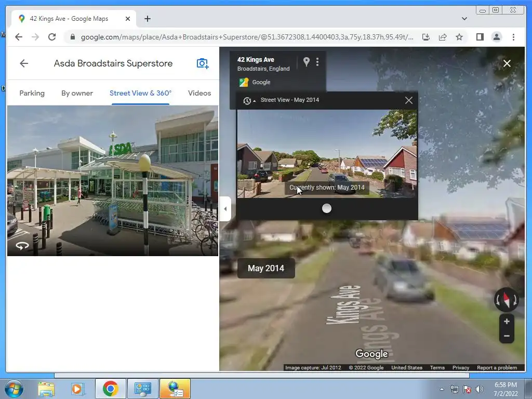Collapse the side panel with arrow handle

pos(225,209)
